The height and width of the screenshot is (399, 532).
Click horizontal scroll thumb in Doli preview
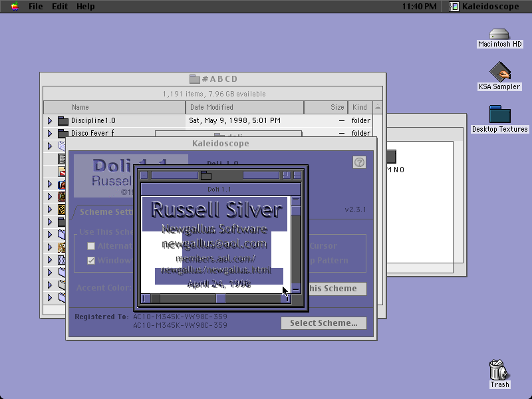coord(221,299)
